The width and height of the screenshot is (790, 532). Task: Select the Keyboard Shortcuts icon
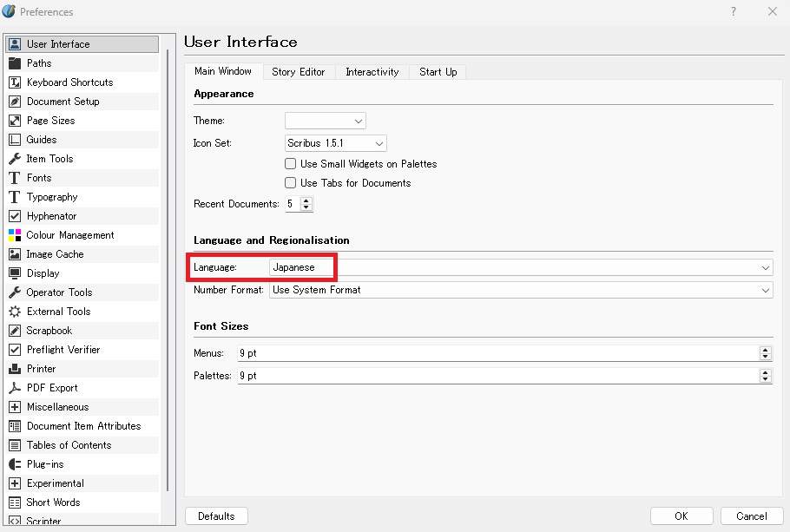[x=15, y=82]
